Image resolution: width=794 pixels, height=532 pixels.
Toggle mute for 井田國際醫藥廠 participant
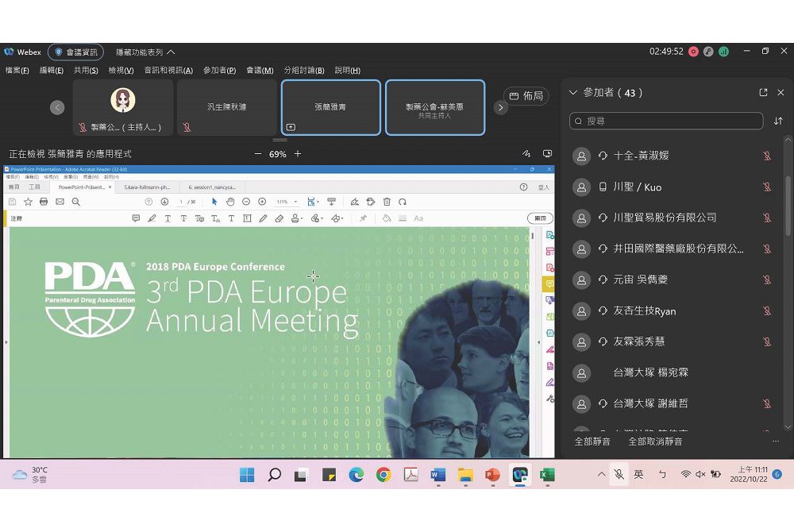tap(767, 249)
